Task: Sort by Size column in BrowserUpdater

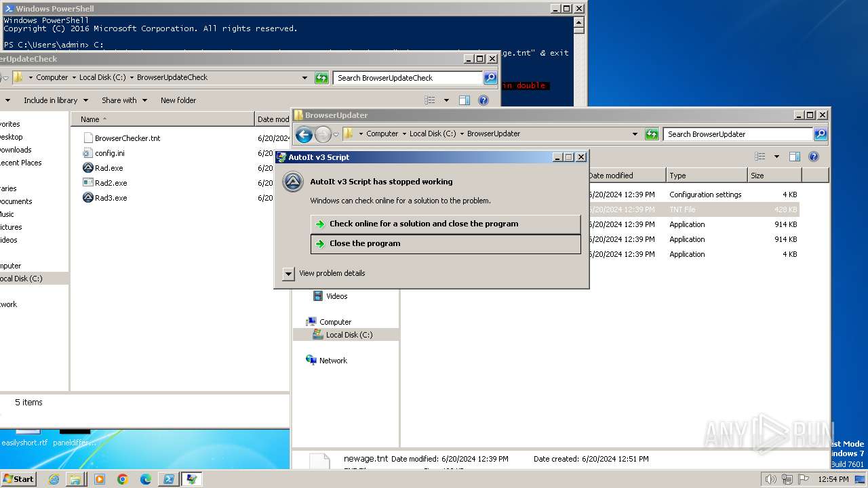Action: pyautogui.click(x=774, y=176)
